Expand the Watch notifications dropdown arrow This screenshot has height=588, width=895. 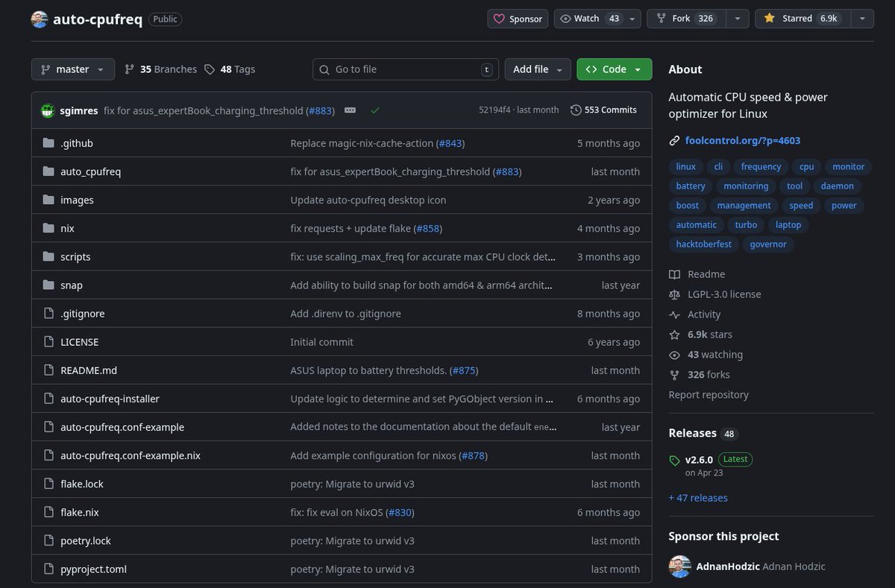pos(632,19)
